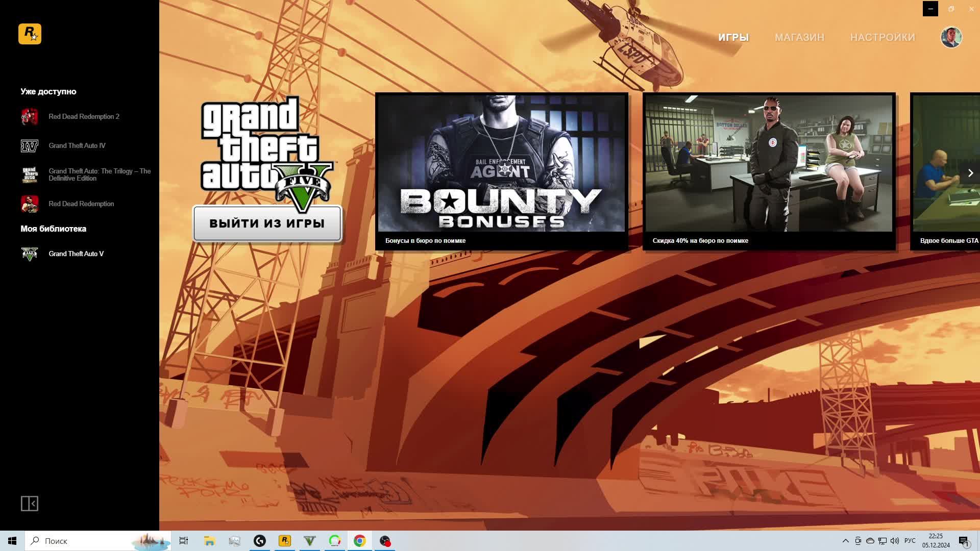This screenshot has height=551, width=980.
Task: Open the notification center icon
Action: click(x=964, y=541)
